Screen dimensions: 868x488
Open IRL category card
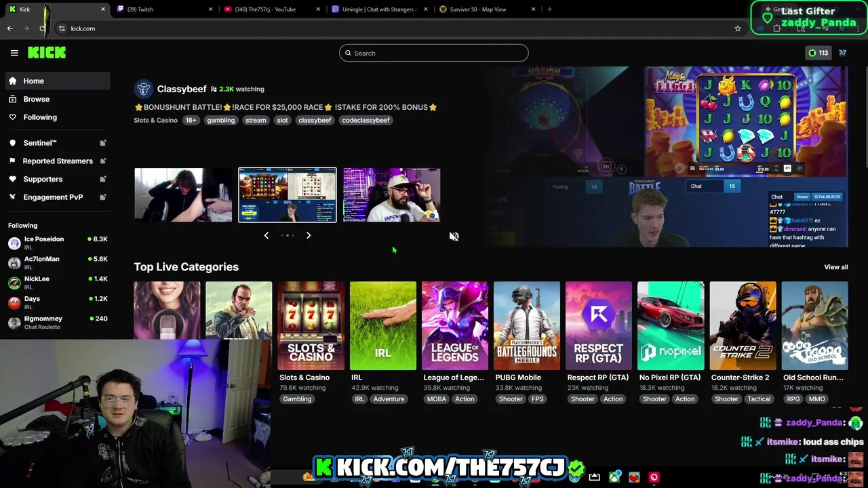383,326
